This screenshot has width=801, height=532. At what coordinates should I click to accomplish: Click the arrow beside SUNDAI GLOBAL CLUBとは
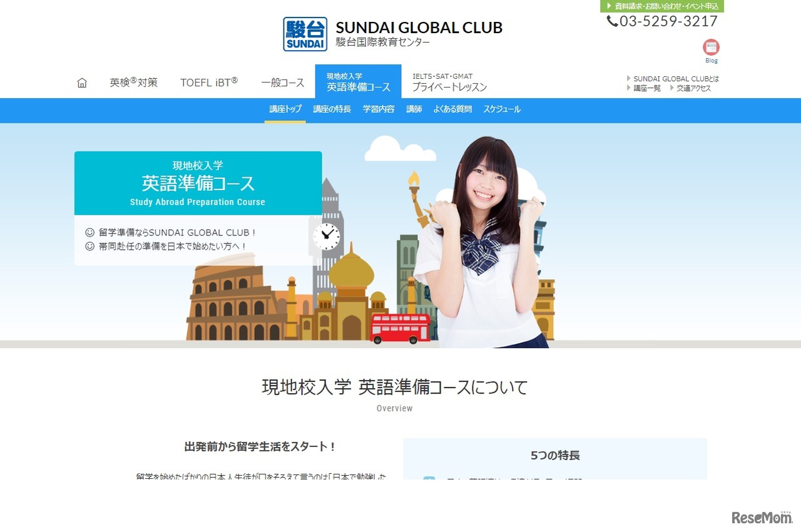[x=628, y=78]
